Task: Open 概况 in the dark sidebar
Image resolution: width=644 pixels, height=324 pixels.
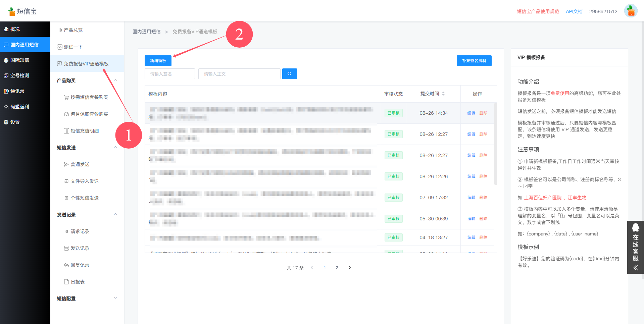Action: point(25,29)
